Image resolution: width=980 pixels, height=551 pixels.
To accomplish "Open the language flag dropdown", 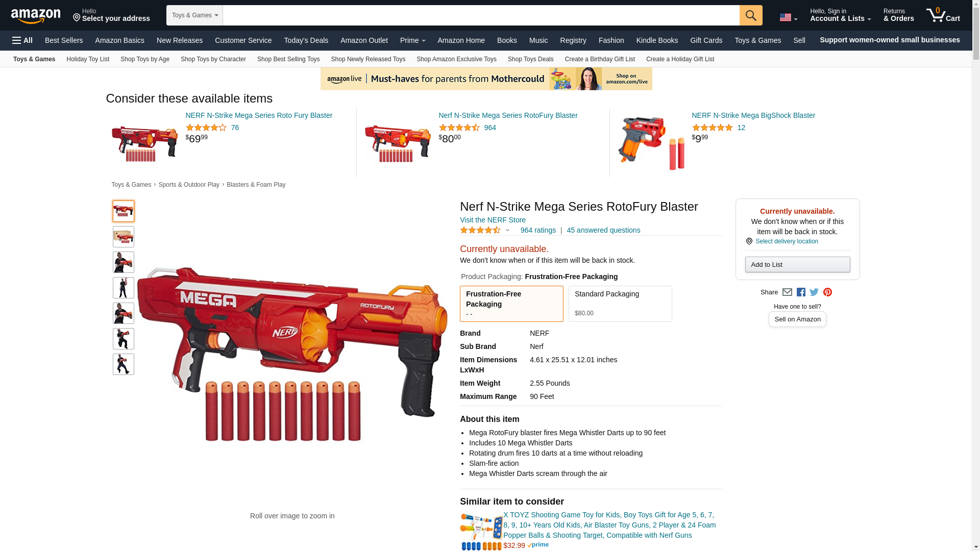I will 788,17.
